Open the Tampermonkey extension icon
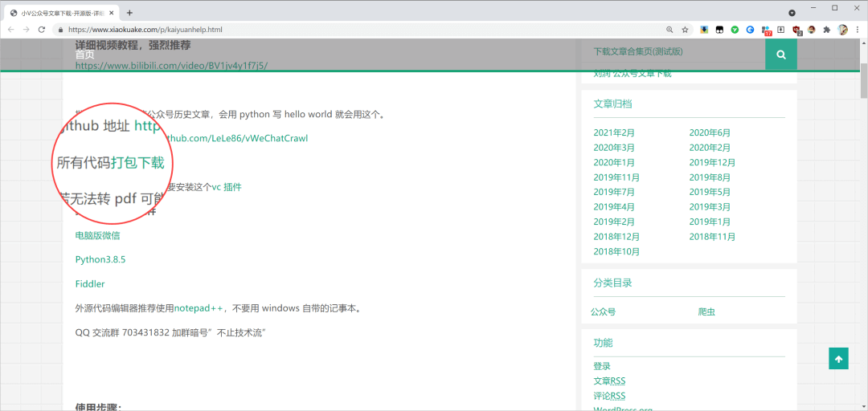This screenshot has height=411, width=868. pyautogui.click(x=719, y=30)
